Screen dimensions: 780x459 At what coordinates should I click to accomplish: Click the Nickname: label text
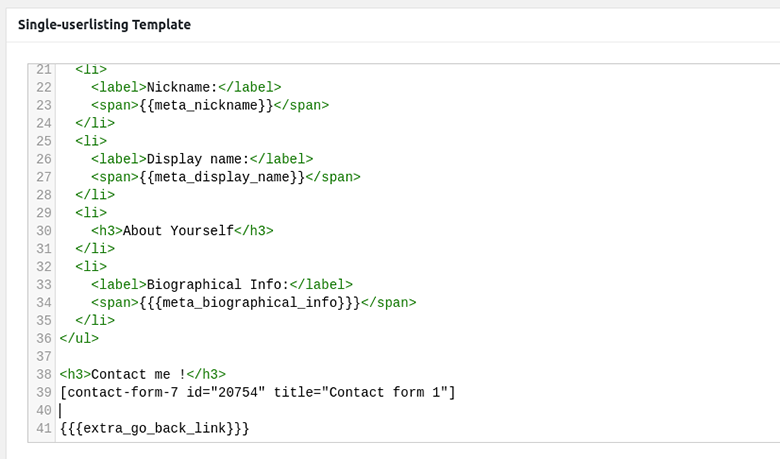click(182, 88)
